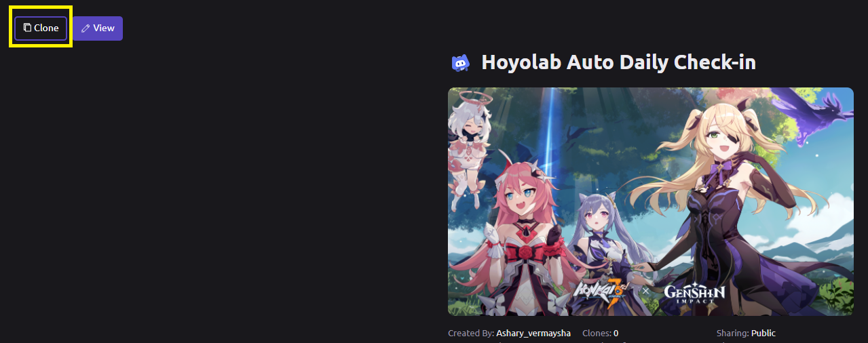Click the Created By label
The image size is (868, 343).
(471, 334)
